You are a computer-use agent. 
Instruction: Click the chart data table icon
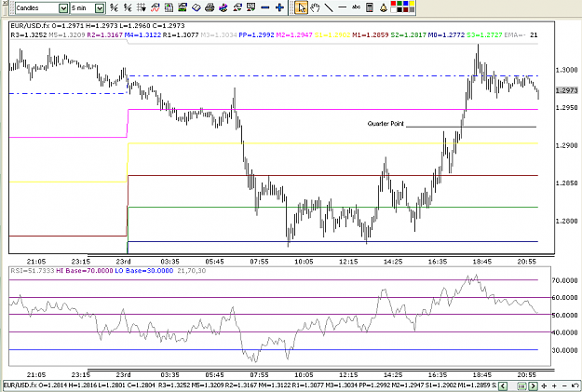click(169, 7)
